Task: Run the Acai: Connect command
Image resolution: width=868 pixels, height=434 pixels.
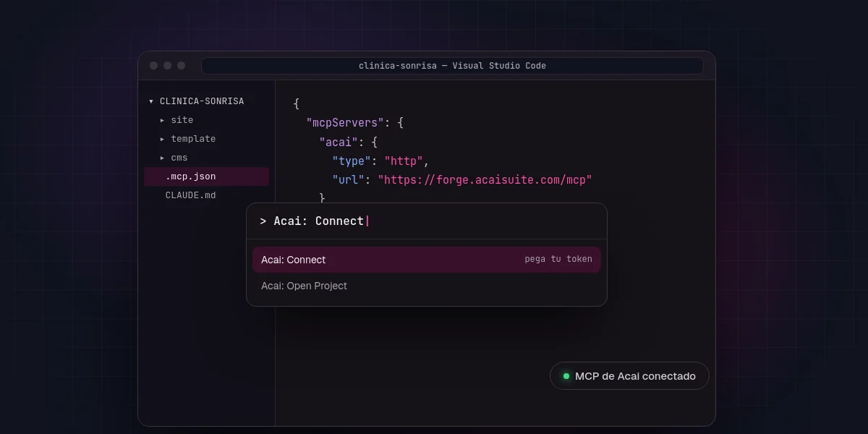Action: click(427, 260)
